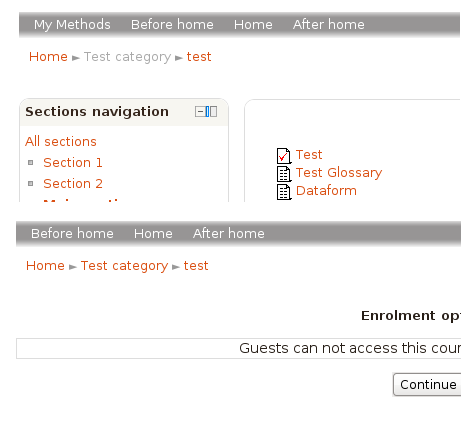Open After home in lower menu bar
Image resolution: width=461 pixels, height=422 pixels.
point(229,233)
